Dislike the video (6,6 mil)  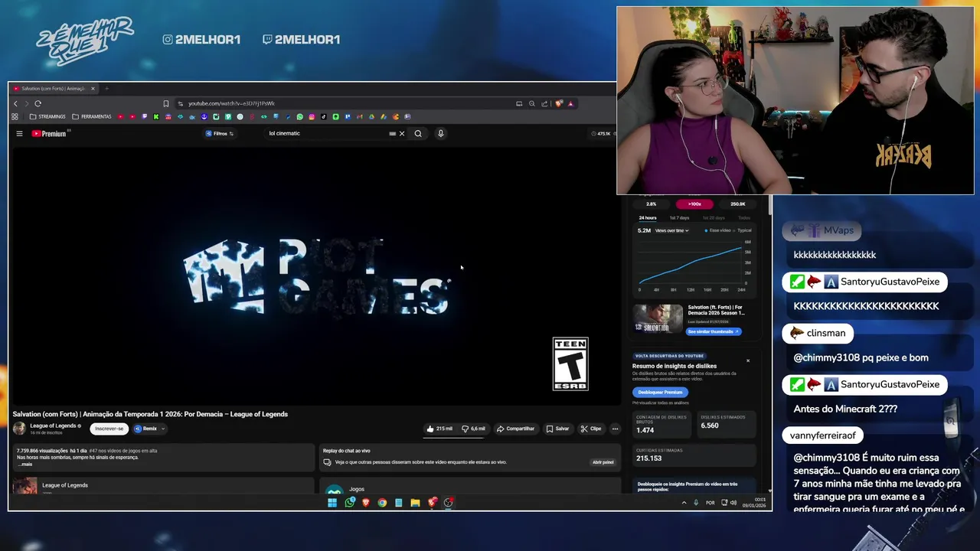473,429
